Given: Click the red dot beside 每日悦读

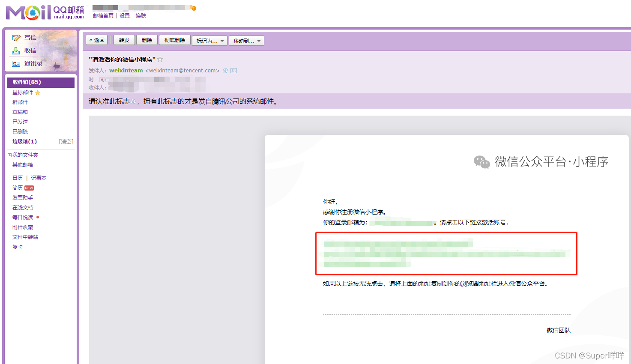Looking at the screenshot, I should tap(38, 217).
